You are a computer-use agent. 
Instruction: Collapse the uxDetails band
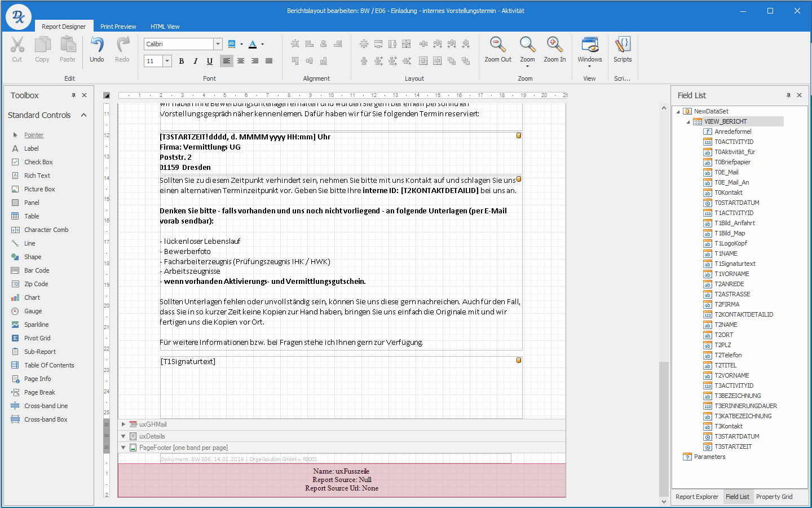tap(123, 436)
